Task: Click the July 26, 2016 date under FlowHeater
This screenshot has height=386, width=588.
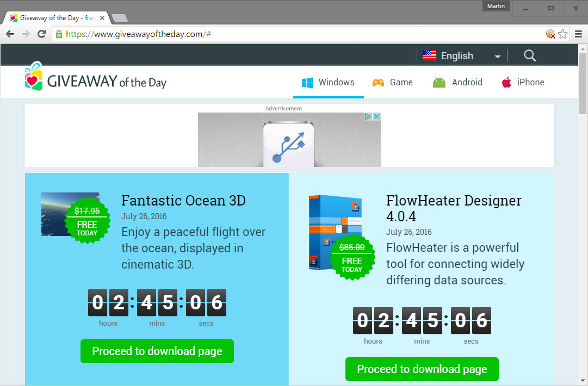Action: (408, 232)
